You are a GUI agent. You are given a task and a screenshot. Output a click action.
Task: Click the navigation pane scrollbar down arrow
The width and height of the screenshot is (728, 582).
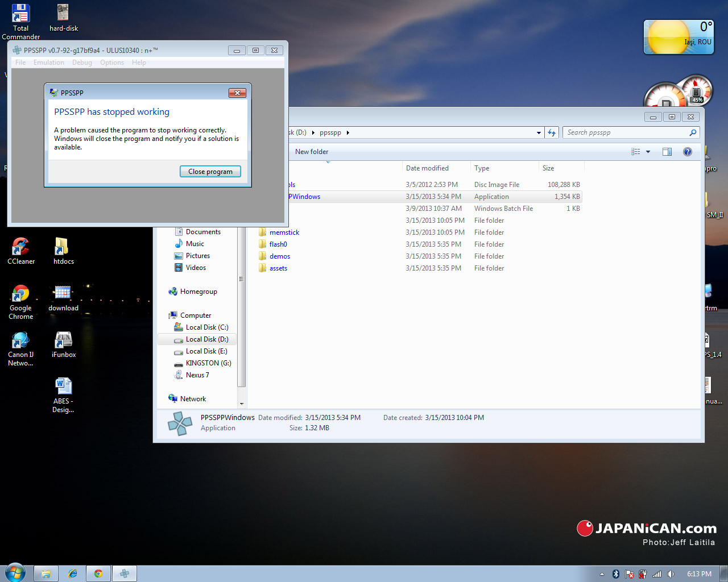coord(241,404)
